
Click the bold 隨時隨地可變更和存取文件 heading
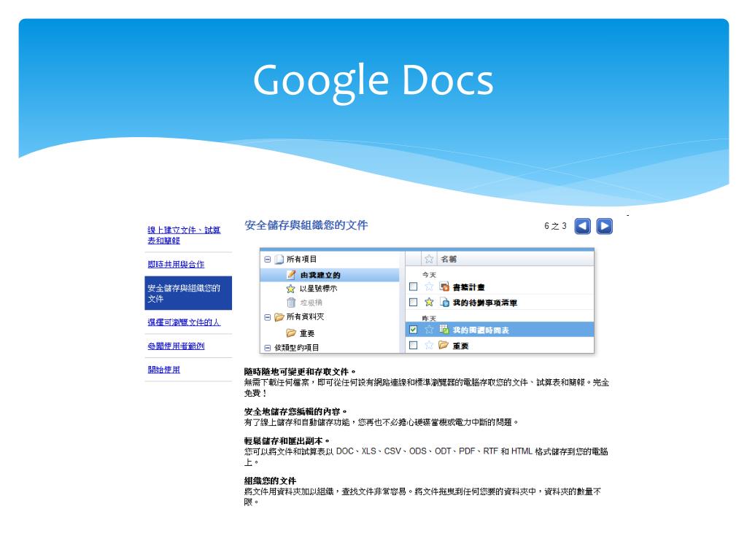pos(300,372)
